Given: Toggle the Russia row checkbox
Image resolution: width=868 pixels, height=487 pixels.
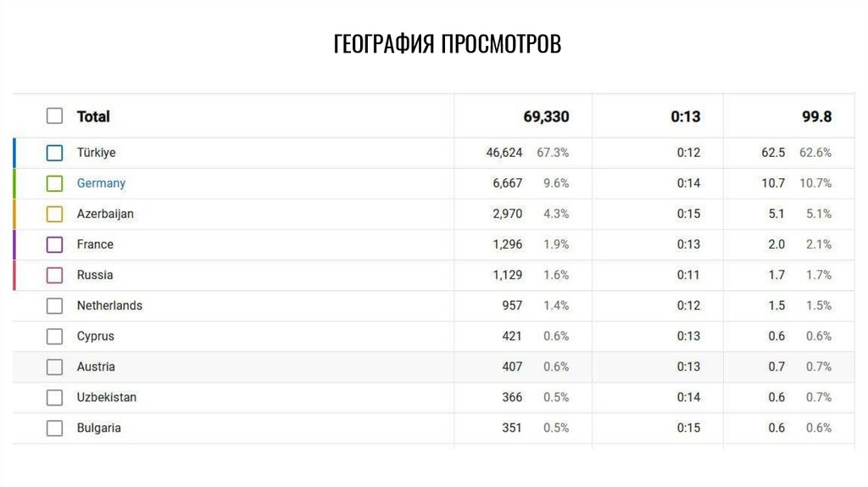Looking at the screenshot, I should 55,275.
